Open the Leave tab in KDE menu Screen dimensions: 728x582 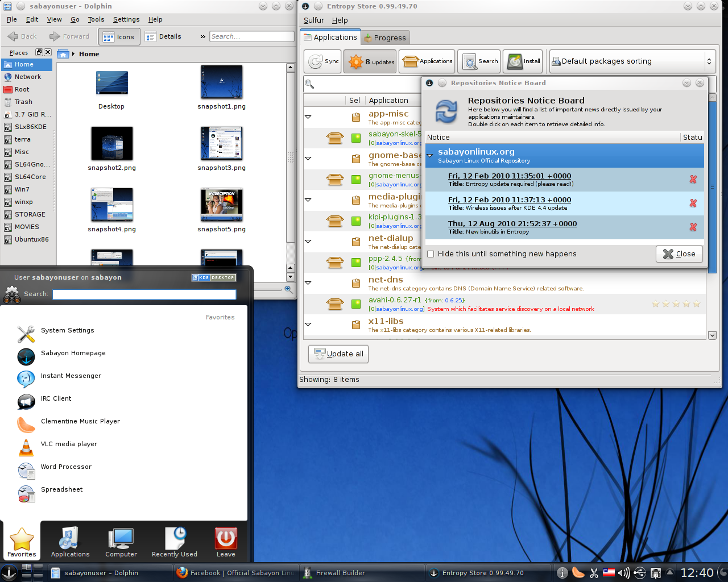(x=226, y=542)
